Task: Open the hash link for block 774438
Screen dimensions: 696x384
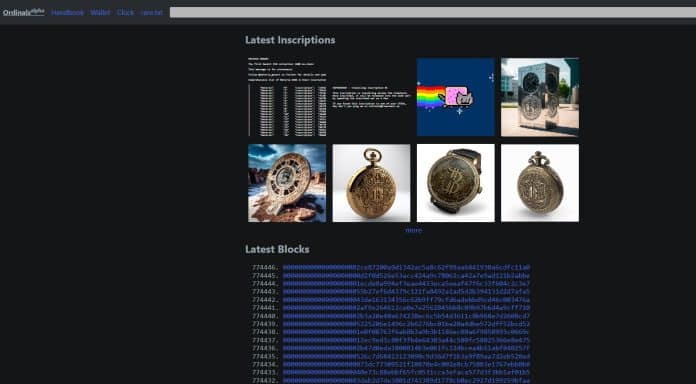Action: coord(407,332)
